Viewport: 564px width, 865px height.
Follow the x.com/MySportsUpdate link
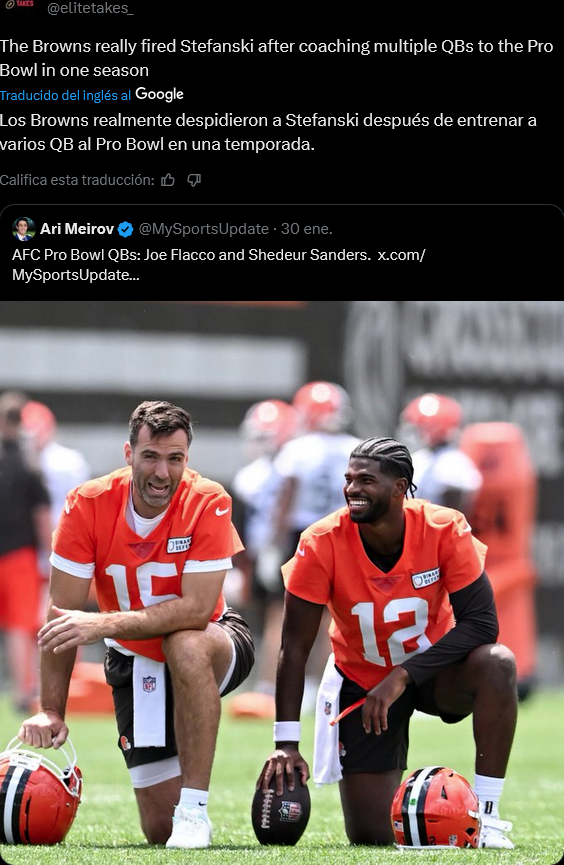click(219, 265)
